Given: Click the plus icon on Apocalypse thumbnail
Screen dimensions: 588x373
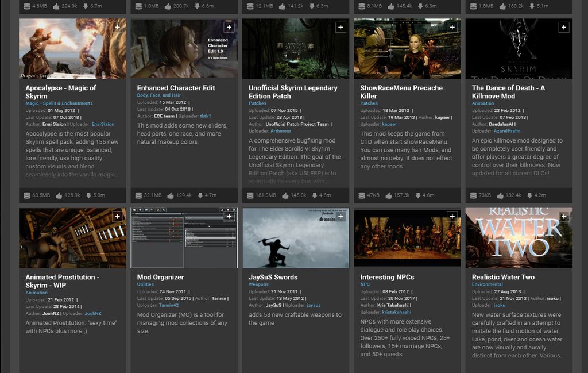Looking at the screenshot, I should coord(118,27).
